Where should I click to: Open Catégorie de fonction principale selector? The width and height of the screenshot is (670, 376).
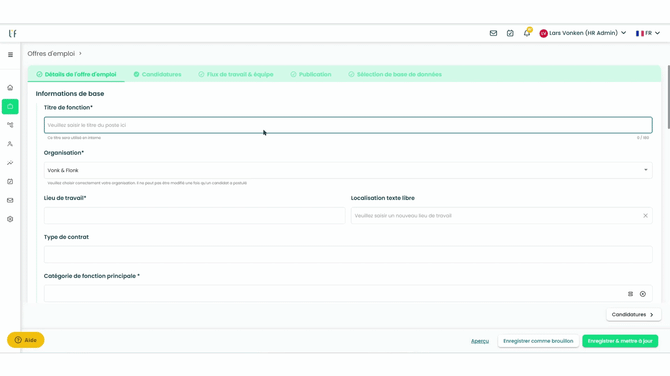pos(348,294)
